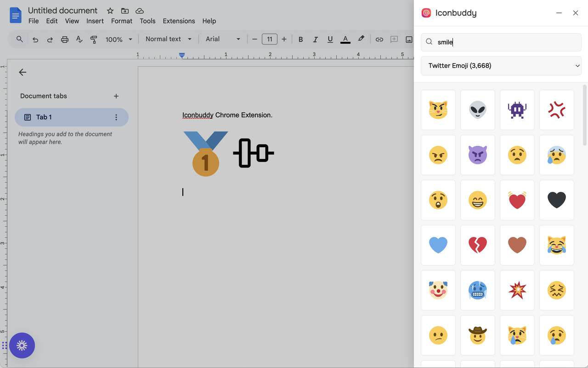588x368 pixels.
Task: Toggle italic formatting
Action: 315,39
